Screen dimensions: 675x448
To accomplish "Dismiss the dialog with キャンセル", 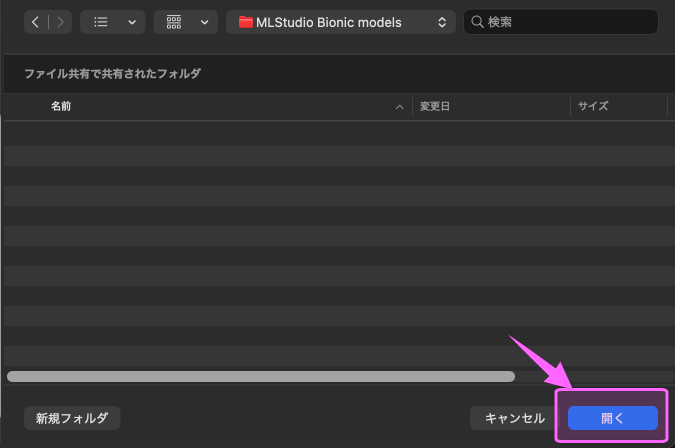I will (x=514, y=418).
